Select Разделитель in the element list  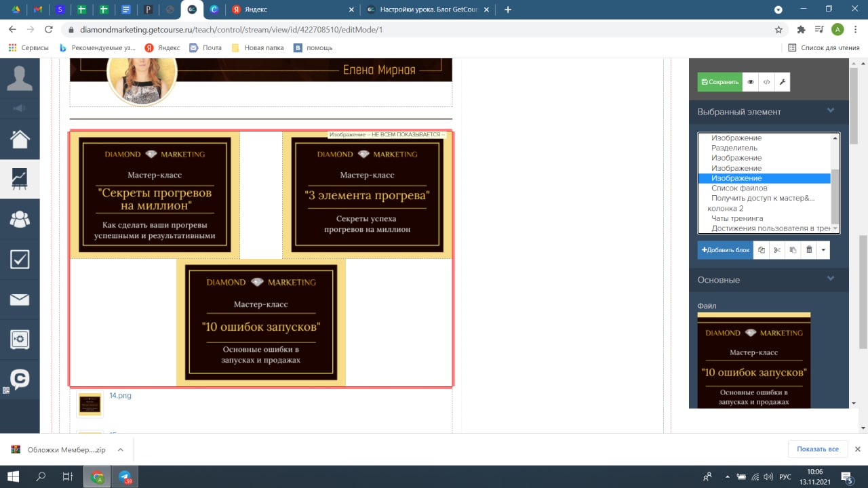point(734,148)
